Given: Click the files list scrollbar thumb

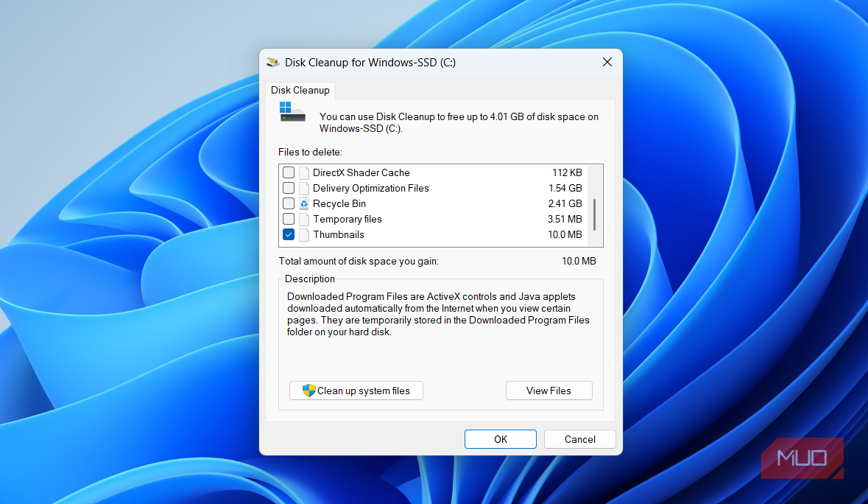Looking at the screenshot, I should click(x=595, y=214).
